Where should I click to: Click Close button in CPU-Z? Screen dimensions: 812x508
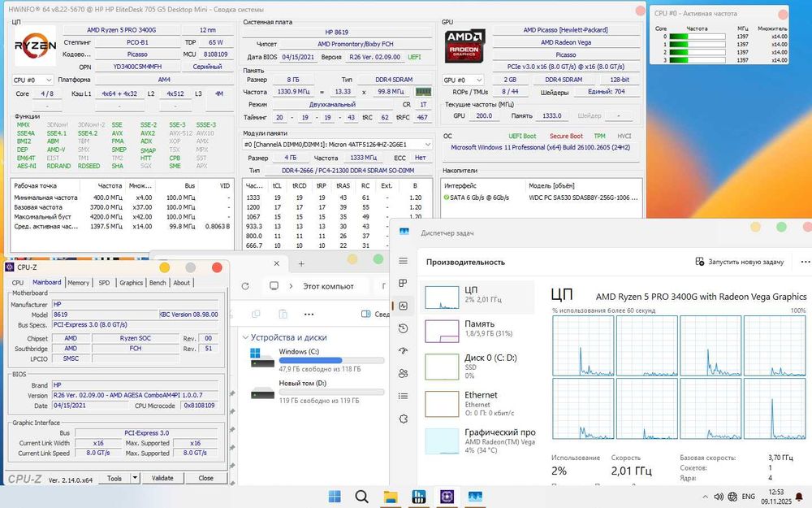coord(205,478)
